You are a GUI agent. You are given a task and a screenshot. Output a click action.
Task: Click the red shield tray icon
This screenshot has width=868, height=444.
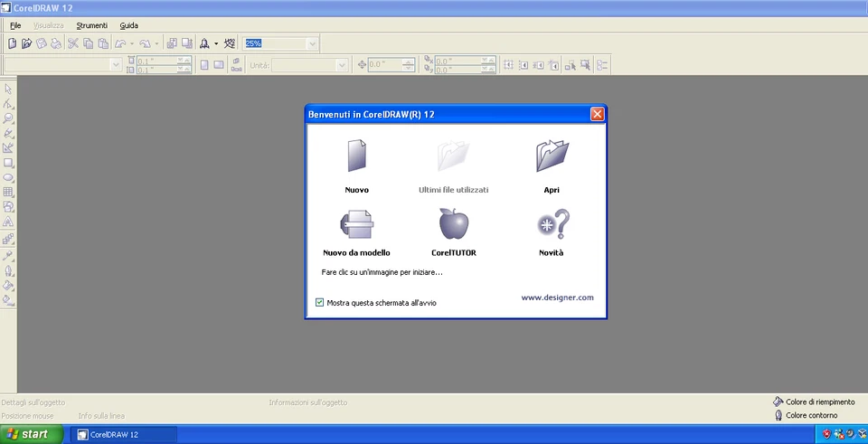[x=826, y=435]
